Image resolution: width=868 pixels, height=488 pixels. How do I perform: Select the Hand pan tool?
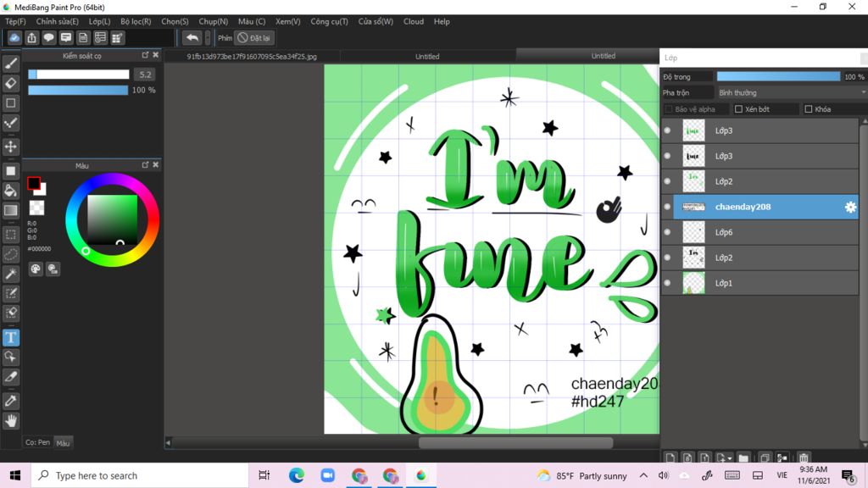tap(10, 421)
